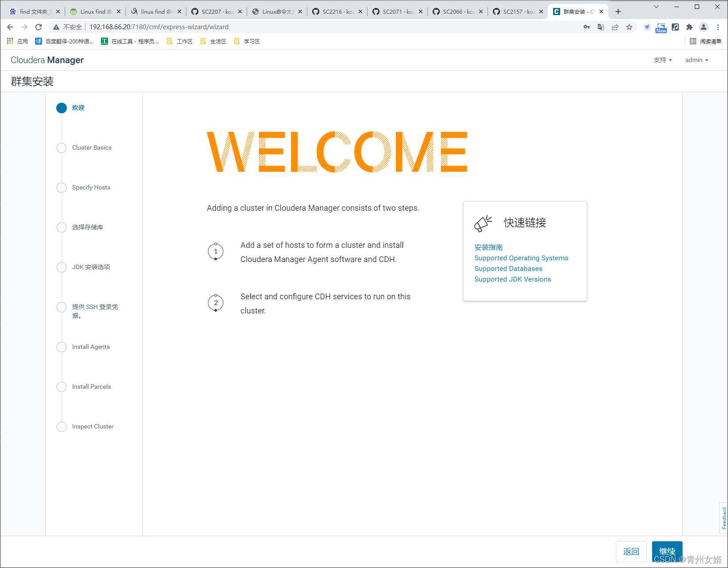Switch to the SC2157 GitHub tab
The width and height of the screenshot is (728, 568).
tap(518, 12)
